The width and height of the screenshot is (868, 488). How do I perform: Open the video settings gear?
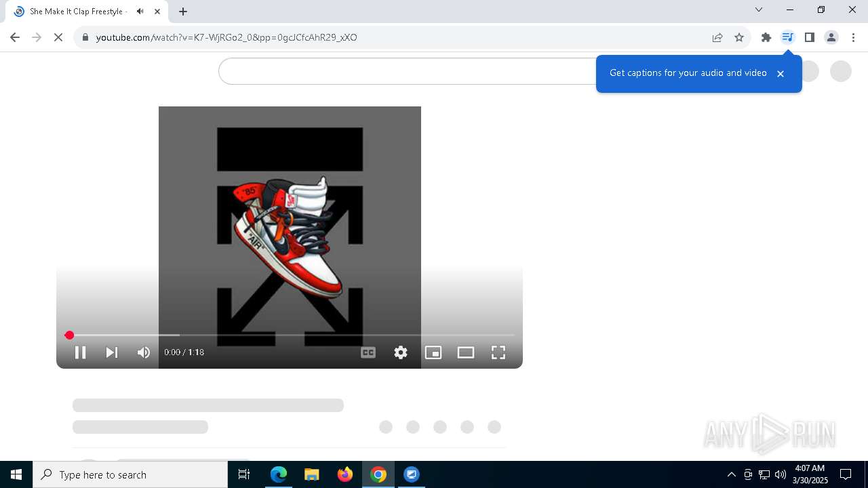(x=401, y=352)
